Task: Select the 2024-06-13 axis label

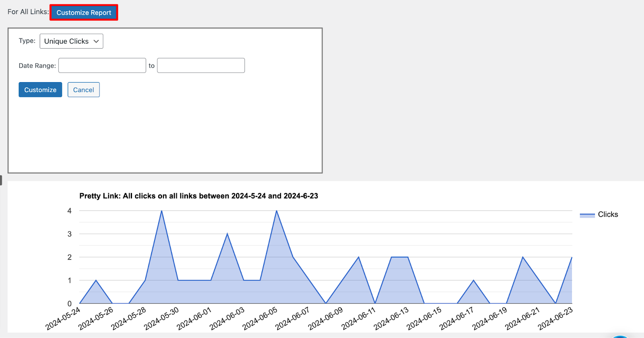Action: 391,319
